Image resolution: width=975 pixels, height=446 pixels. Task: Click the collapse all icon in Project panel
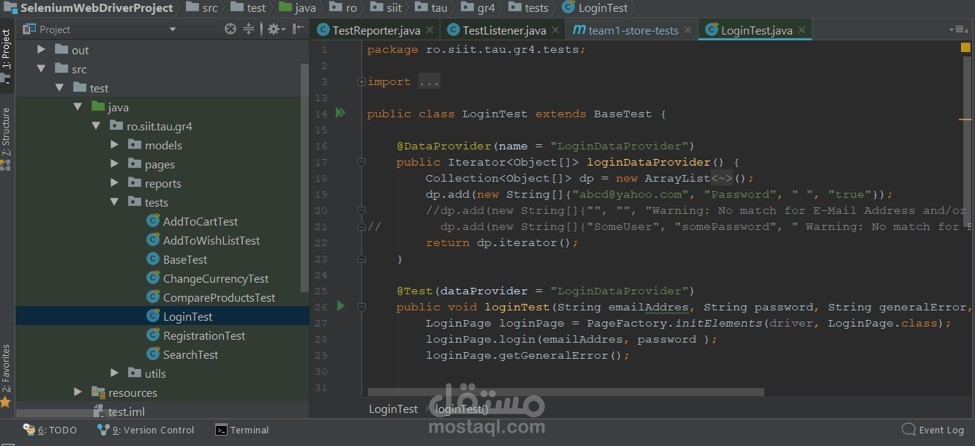(249, 29)
